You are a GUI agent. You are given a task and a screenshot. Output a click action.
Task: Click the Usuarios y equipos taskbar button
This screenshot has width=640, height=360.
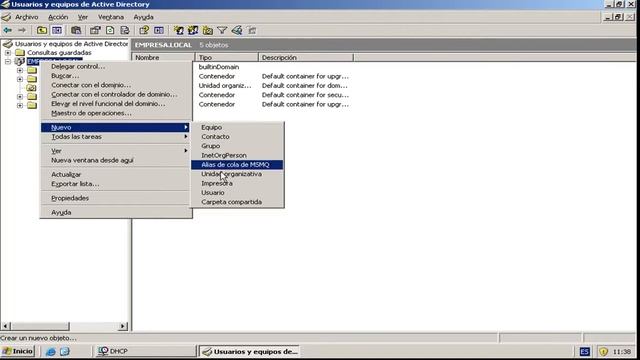click(x=250, y=351)
